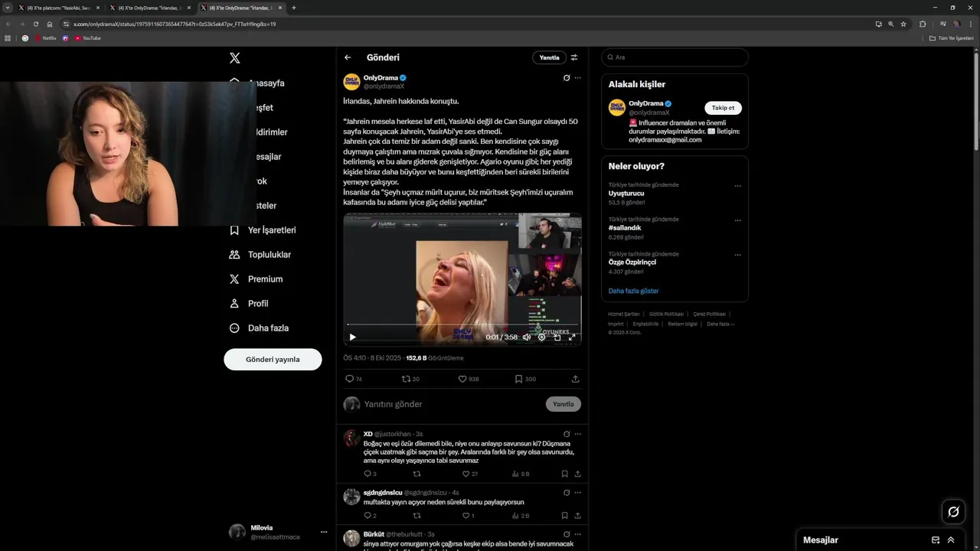Open #sallandık trend options menu
This screenshot has width=980, height=551.
(x=738, y=220)
